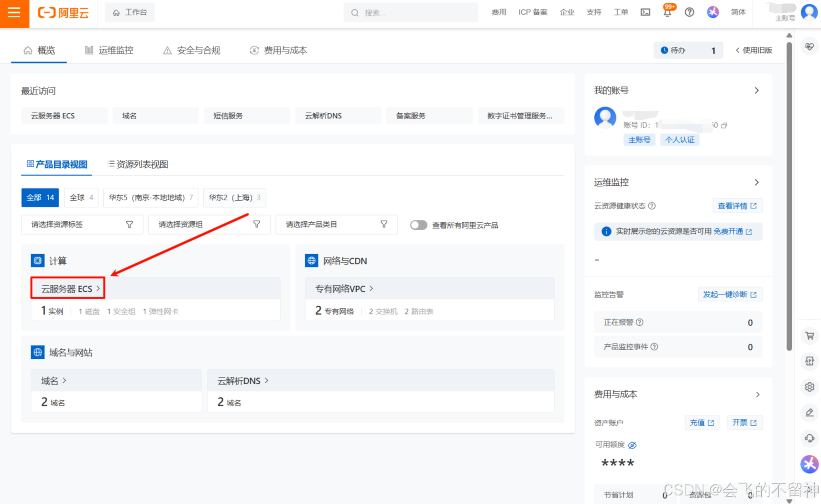
Task: Open customer service headset icon
Action: (810, 438)
